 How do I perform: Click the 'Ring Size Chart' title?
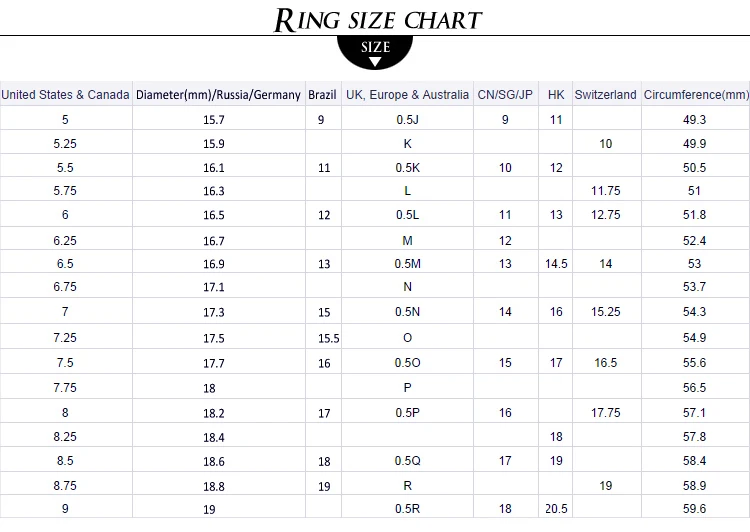point(378,20)
